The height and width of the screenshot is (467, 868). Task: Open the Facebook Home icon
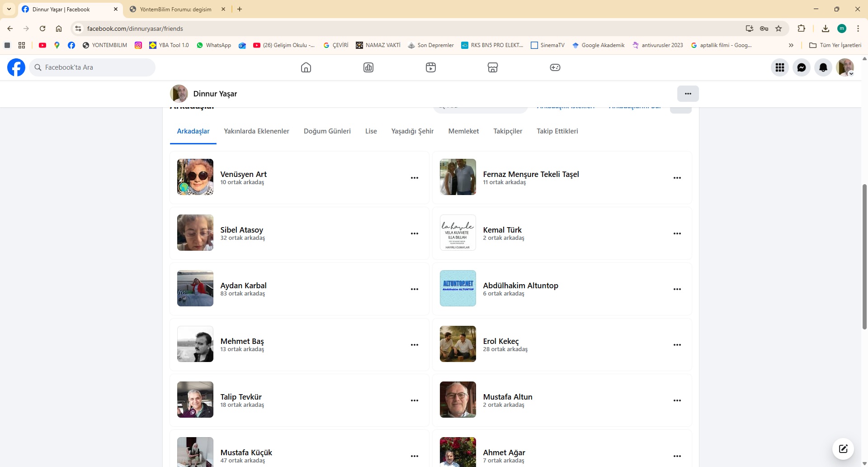[x=306, y=67]
